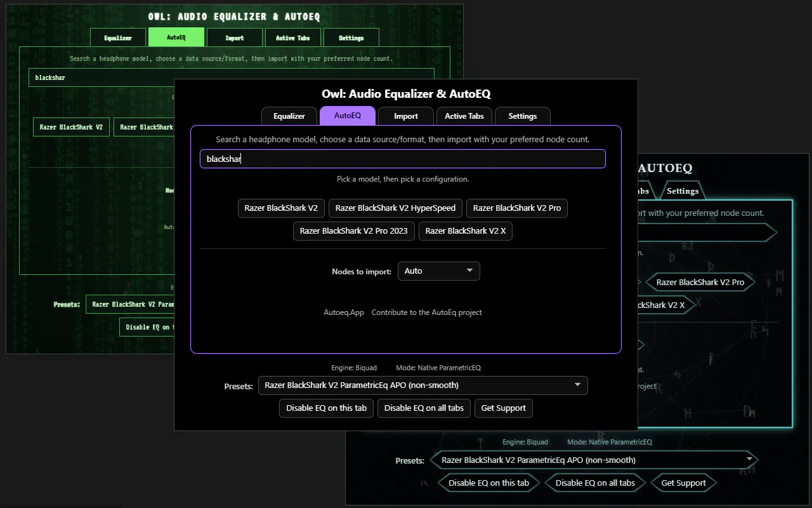Click green window title 'OWL: AUDIO EQUALIZER & AUTOEQ'
This screenshot has height=508, width=812.
(x=235, y=17)
